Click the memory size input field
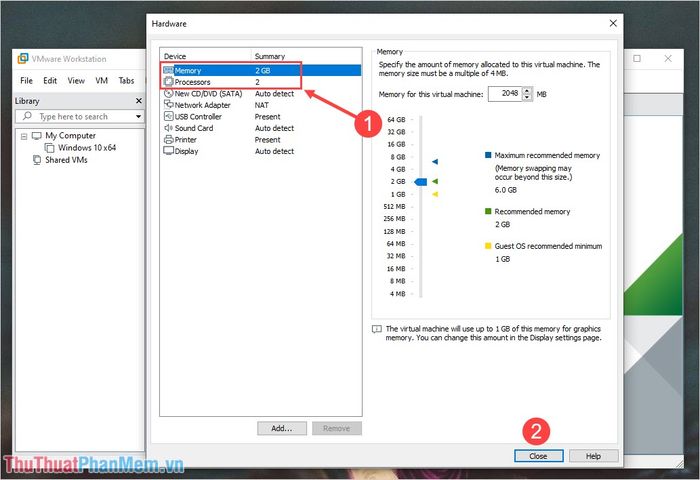Screen dimensions: 700x480 point(505,94)
